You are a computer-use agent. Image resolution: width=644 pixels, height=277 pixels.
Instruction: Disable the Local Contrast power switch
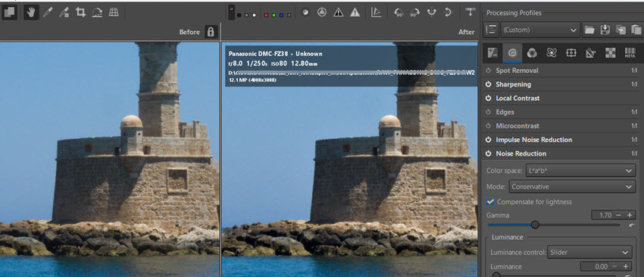(489, 99)
